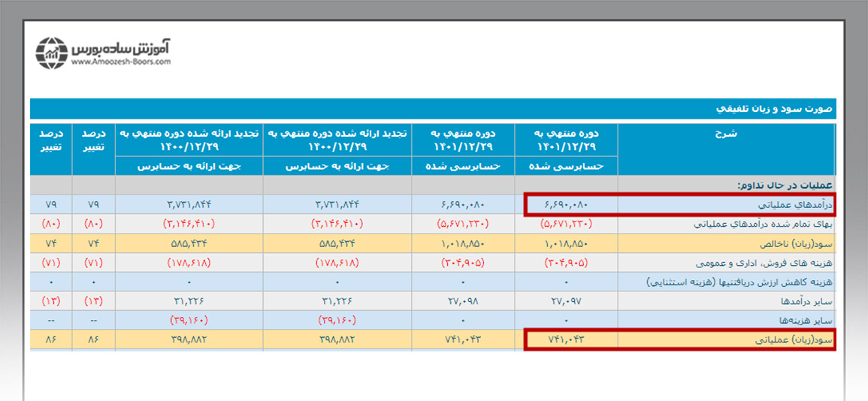Click the red-boxed operating profit value
Screen dimensions: 868x401
coord(567,339)
